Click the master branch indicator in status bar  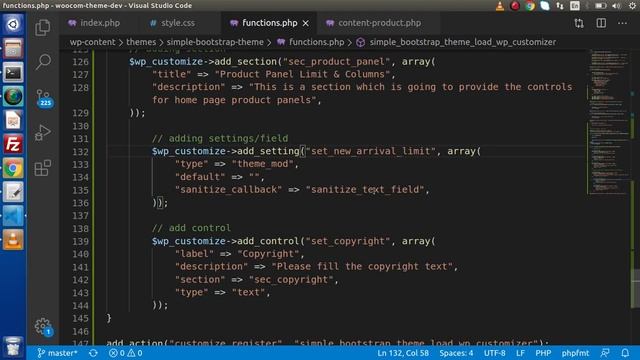[57, 353]
